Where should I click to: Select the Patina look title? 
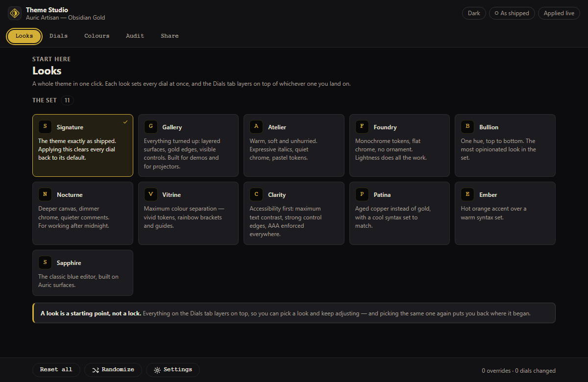tap(382, 195)
